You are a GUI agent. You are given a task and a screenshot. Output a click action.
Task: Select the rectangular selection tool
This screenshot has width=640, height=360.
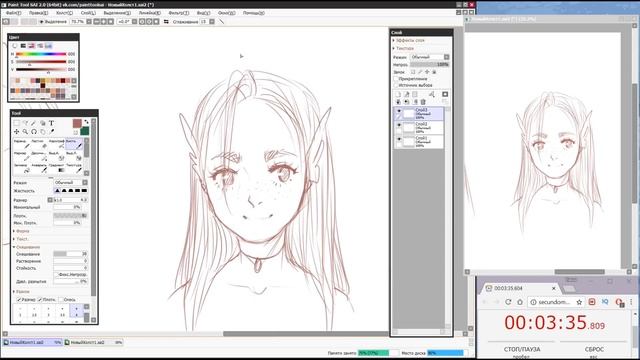16,123
